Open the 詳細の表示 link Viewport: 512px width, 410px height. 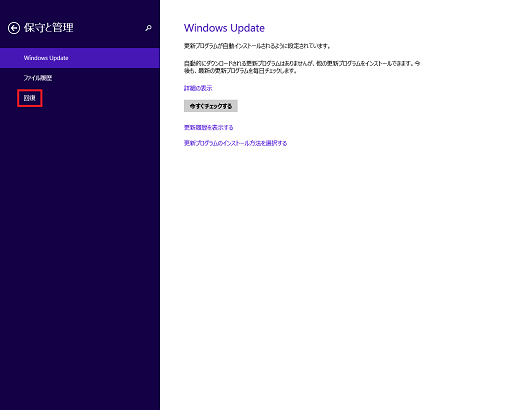198,88
